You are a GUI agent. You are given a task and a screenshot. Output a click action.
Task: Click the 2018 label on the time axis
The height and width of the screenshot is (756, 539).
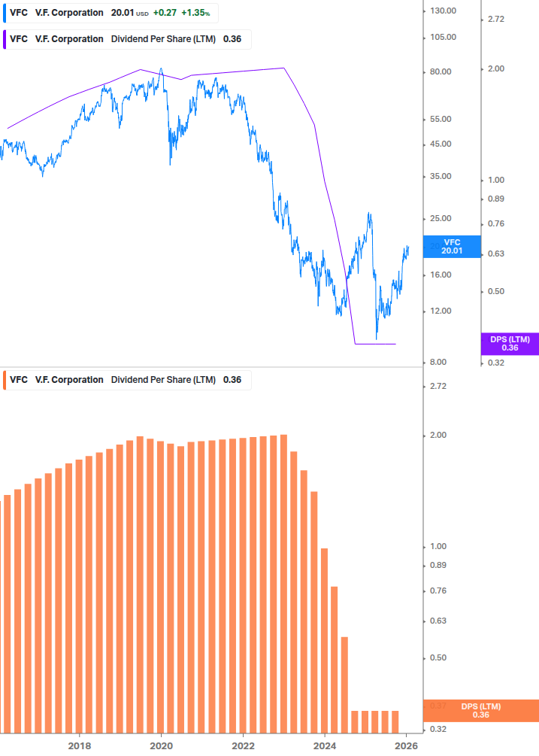coord(80,745)
